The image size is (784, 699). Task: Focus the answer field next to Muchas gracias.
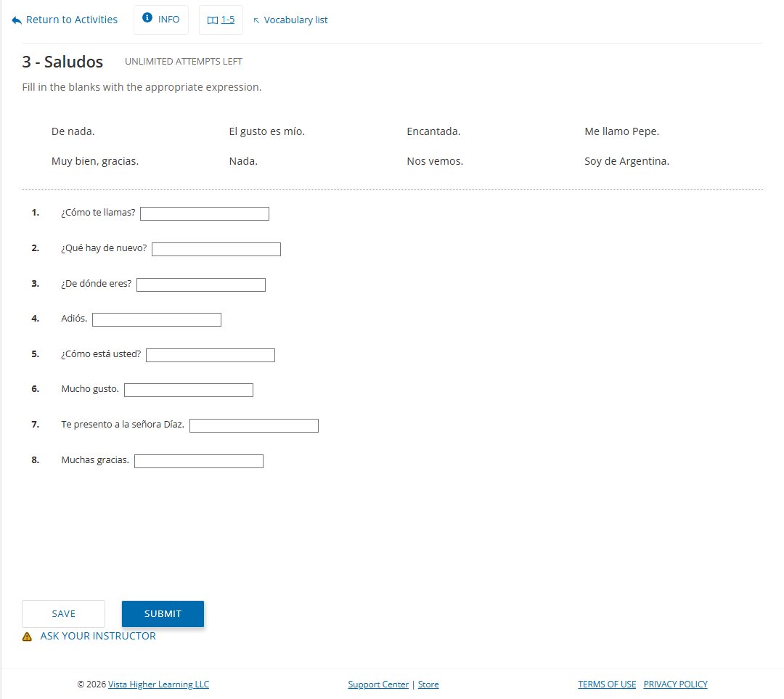198,461
